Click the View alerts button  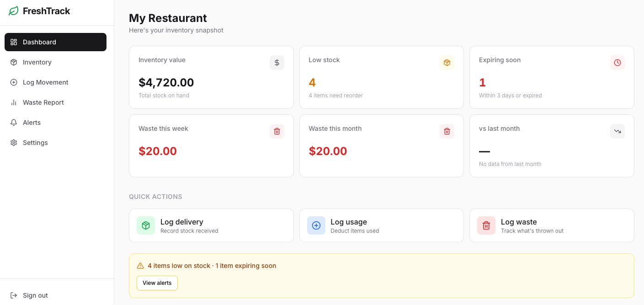[x=157, y=283]
